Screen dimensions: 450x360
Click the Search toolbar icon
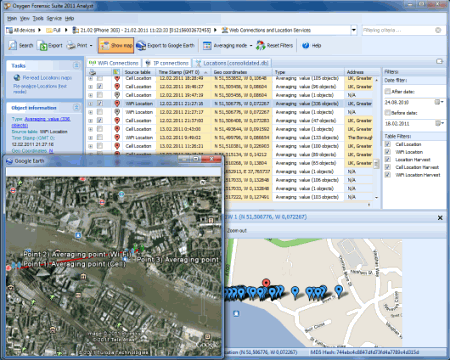(x=13, y=45)
